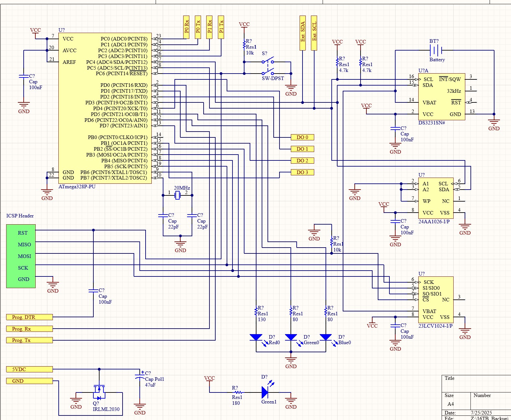Click the 20MHz crystal symbol
Screen dimensions: 511x420
point(177,195)
